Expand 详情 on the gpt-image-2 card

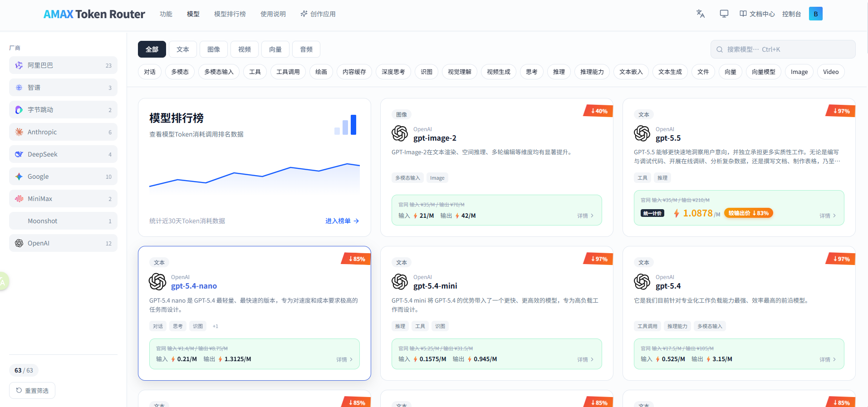click(585, 216)
